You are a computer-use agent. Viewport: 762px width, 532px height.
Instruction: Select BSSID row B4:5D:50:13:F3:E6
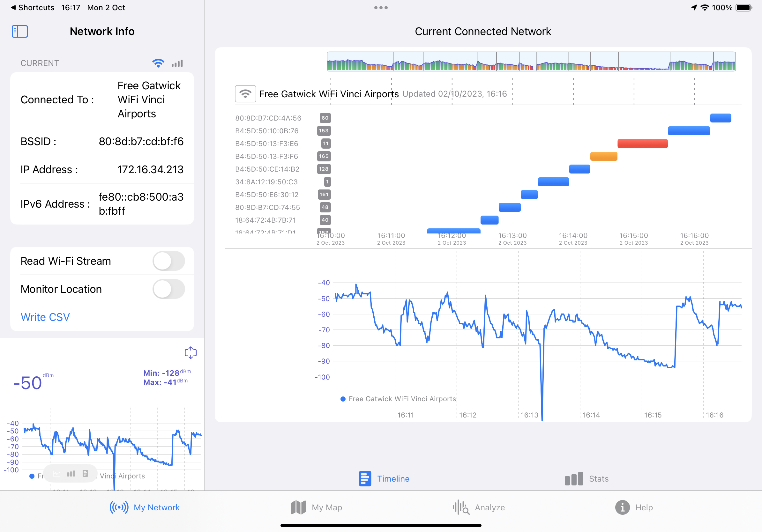pos(266,144)
